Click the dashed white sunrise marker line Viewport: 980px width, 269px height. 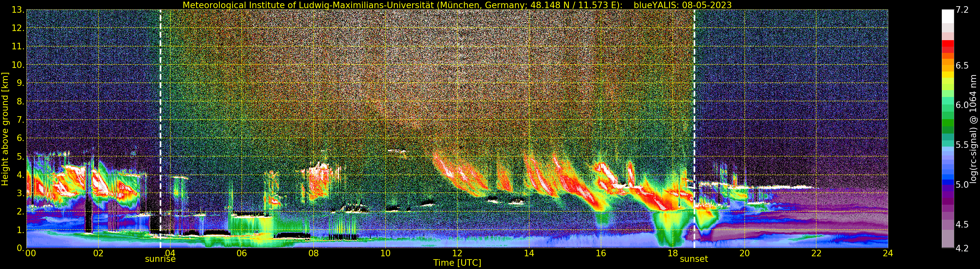pyautogui.click(x=160, y=129)
